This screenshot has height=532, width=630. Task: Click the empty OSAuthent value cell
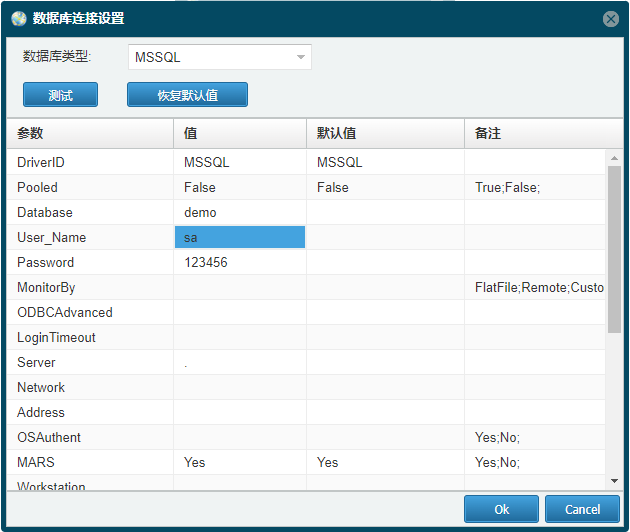click(x=240, y=437)
